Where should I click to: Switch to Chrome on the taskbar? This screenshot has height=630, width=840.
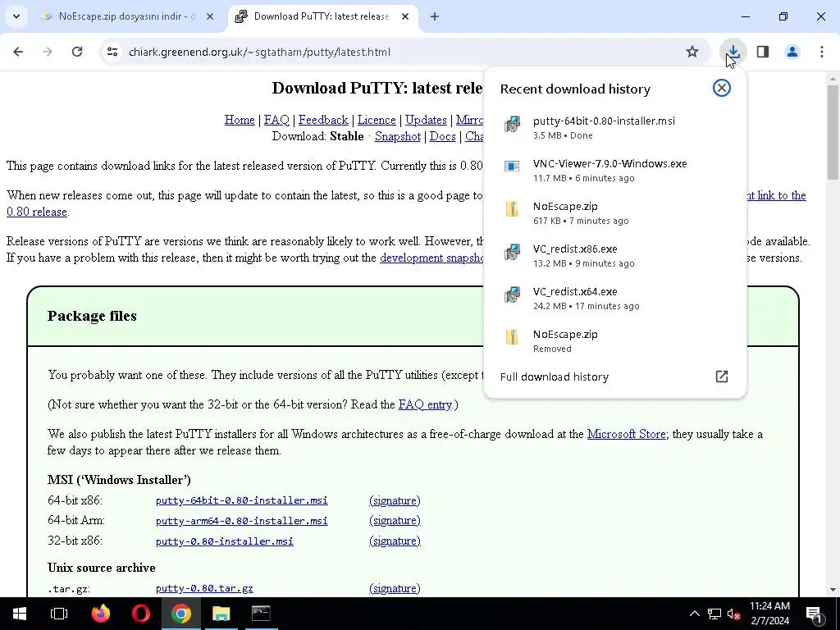click(181, 614)
